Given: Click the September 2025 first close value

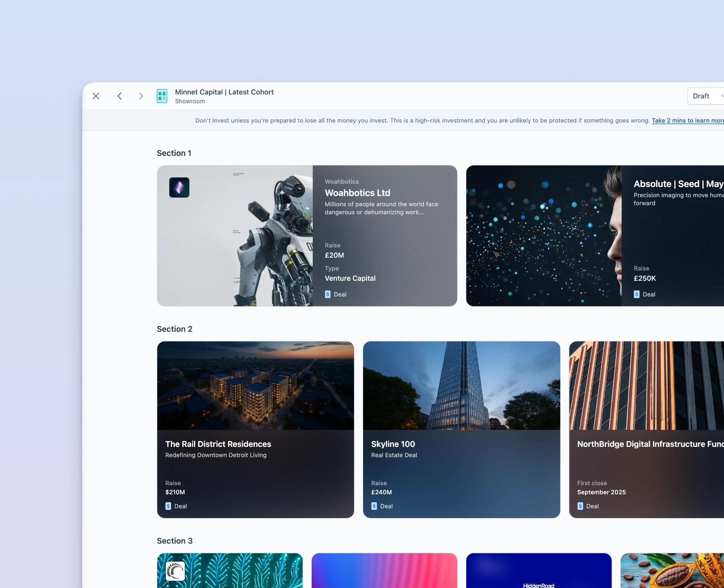Looking at the screenshot, I should [x=601, y=492].
